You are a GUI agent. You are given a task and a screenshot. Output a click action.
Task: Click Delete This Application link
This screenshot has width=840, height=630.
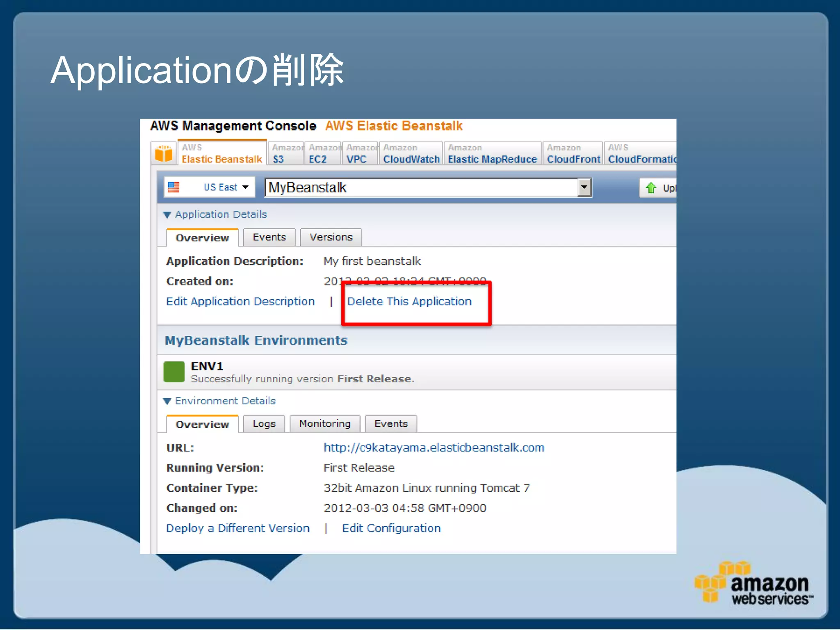[409, 301]
